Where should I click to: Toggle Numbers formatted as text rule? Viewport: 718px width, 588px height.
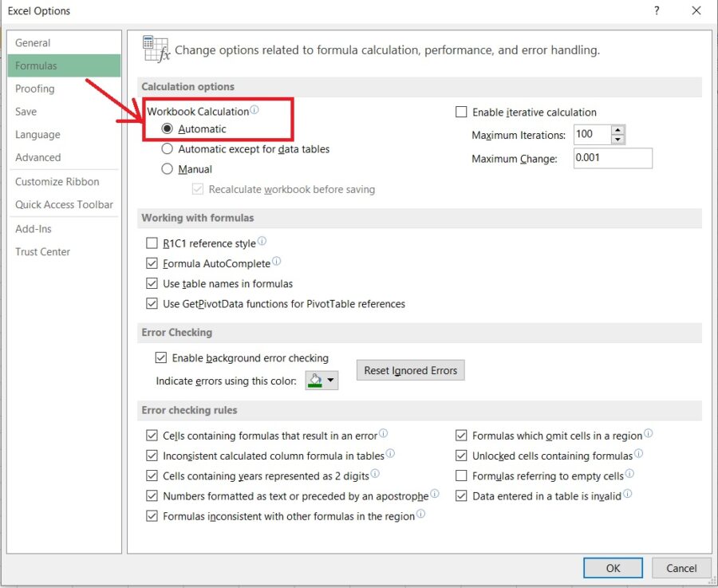(x=152, y=495)
